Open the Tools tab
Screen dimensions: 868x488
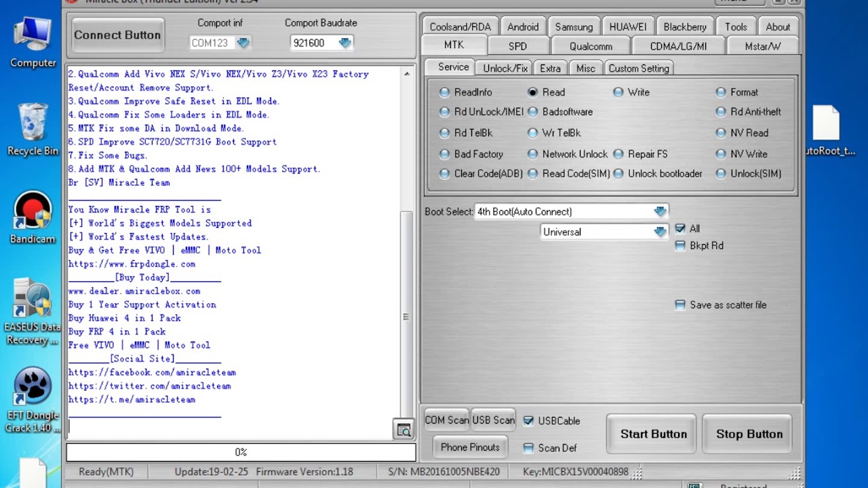[736, 27]
